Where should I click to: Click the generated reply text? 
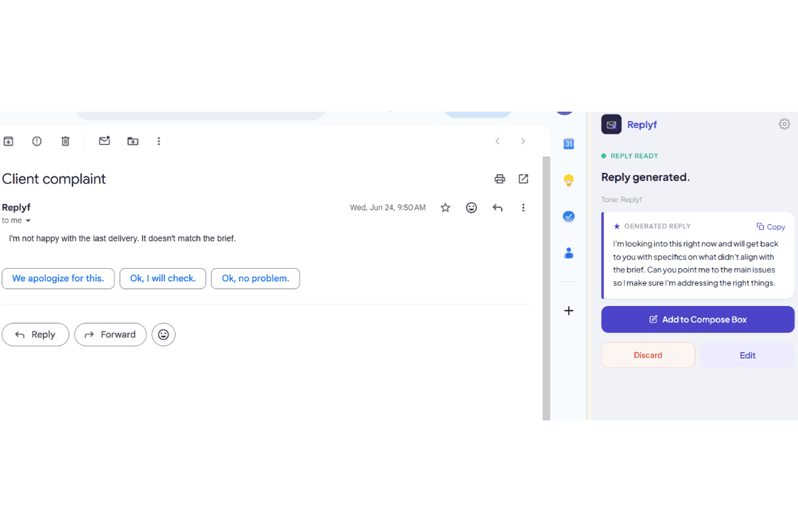[696, 263]
